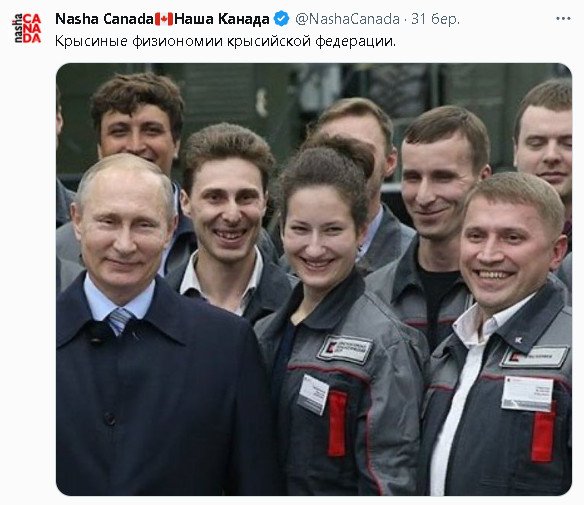Image resolution: width=584 pixels, height=505 pixels.
Task: Open the attached group photo full size
Action: coord(314,279)
